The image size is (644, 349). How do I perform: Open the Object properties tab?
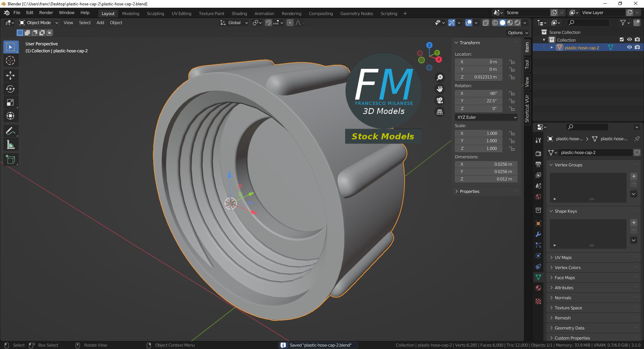click(x=538, y=223)
